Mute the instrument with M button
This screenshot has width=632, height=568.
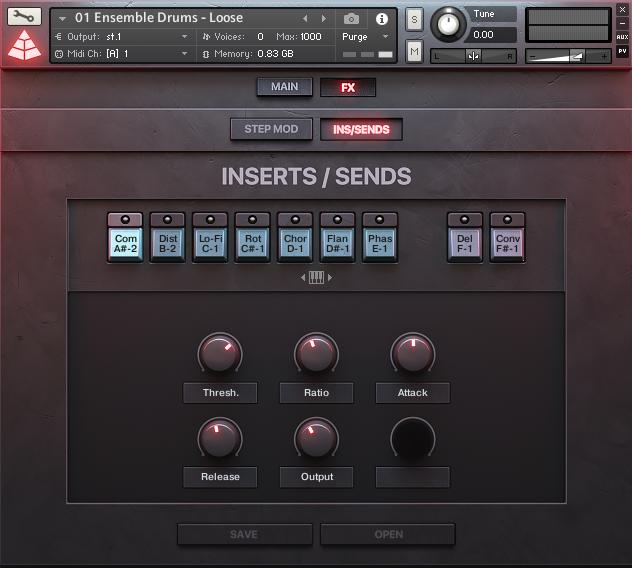pos(414,52)
